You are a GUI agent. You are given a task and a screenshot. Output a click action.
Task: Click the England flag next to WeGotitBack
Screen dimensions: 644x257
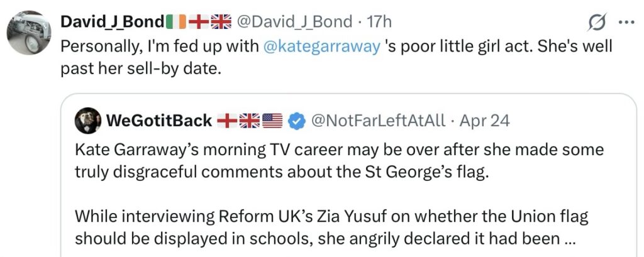(227, 121)
